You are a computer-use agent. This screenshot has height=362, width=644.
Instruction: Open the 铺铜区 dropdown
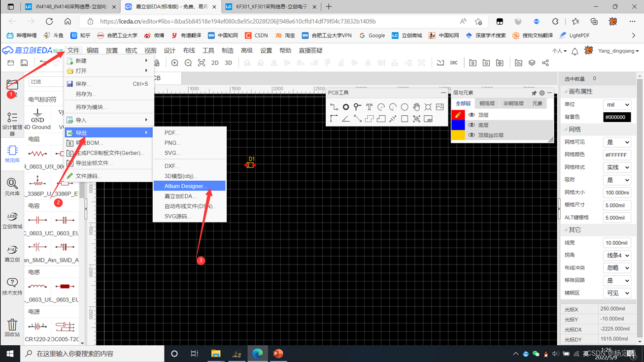pyautogui.click(x=617, y=293)
